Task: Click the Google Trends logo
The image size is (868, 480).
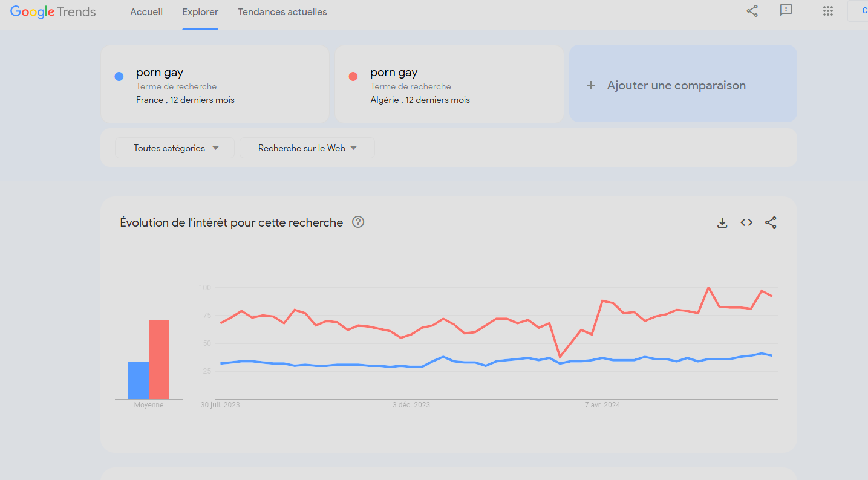Action: click(x=53, y=12)
